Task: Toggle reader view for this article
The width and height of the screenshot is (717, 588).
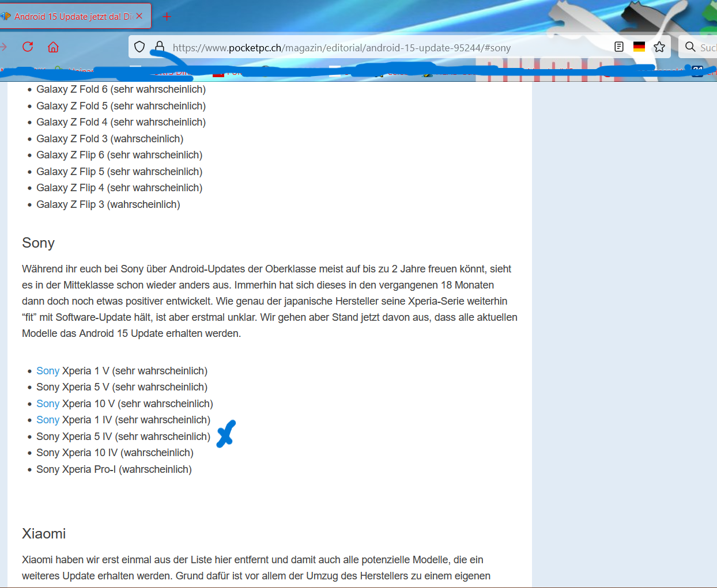Action: coord(619,47)
